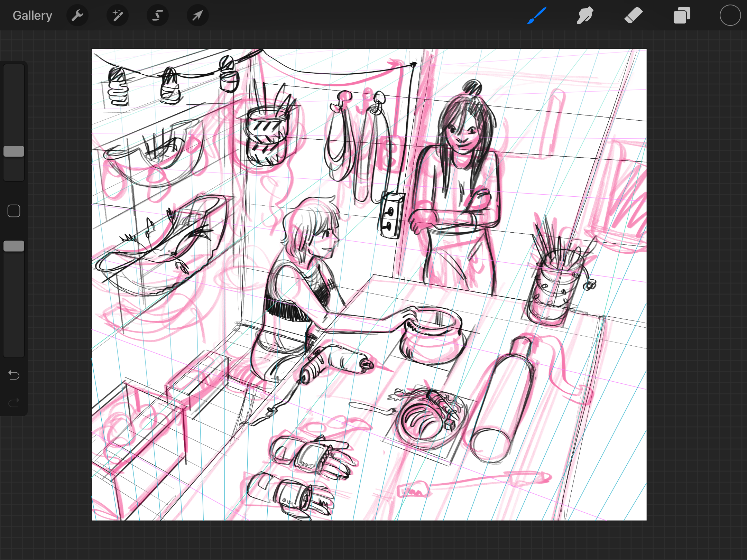Click the brush size slider handle

tap(14, 151)
